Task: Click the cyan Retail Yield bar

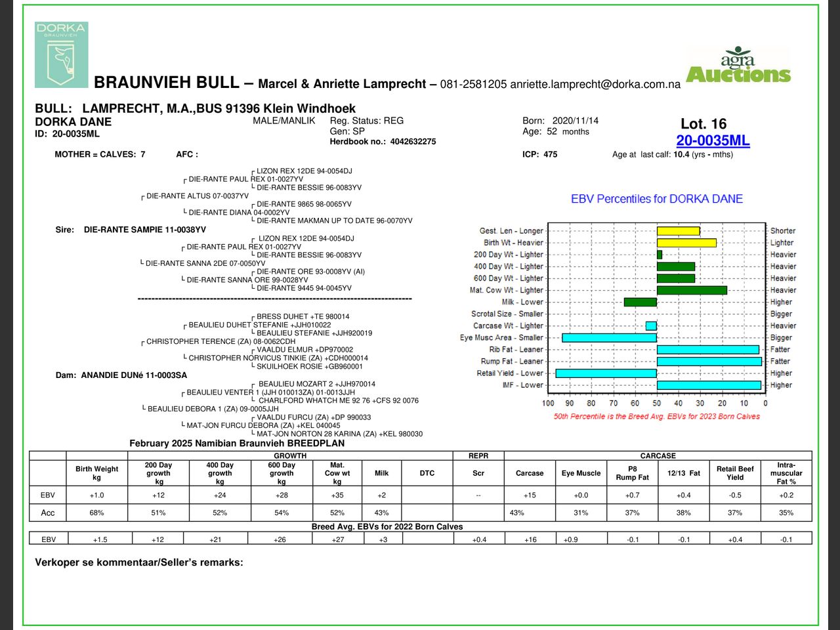Action: (x=606, y=373)
